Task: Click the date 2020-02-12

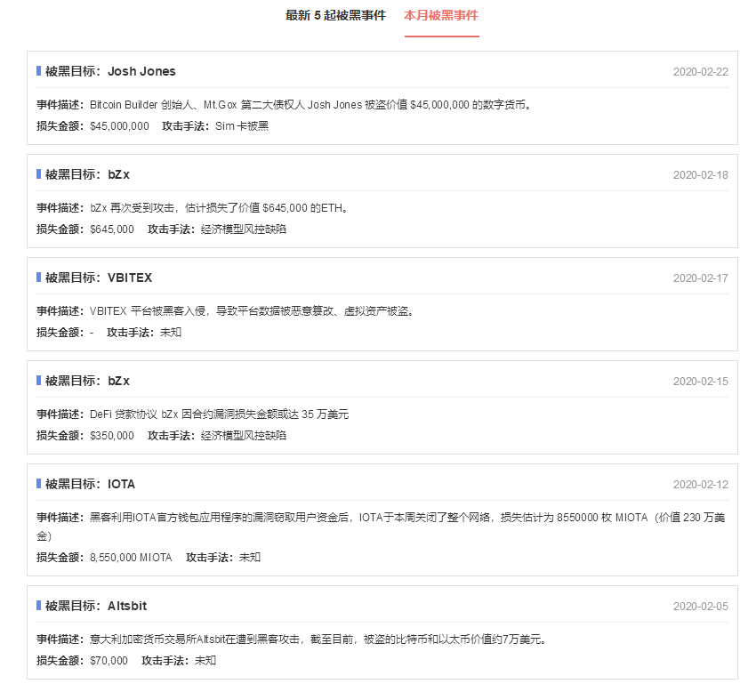Action: click(x=701, y=485)
